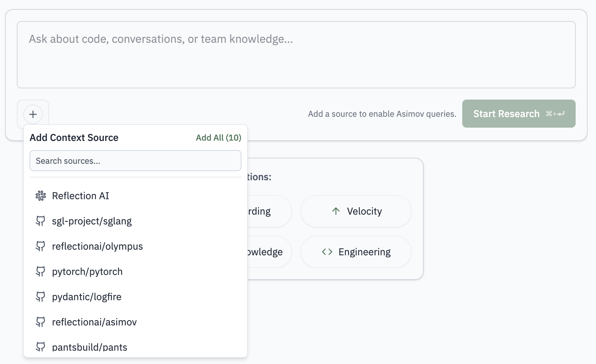Click the Slack icon beside Reflection AI

(x=41, y=196)
